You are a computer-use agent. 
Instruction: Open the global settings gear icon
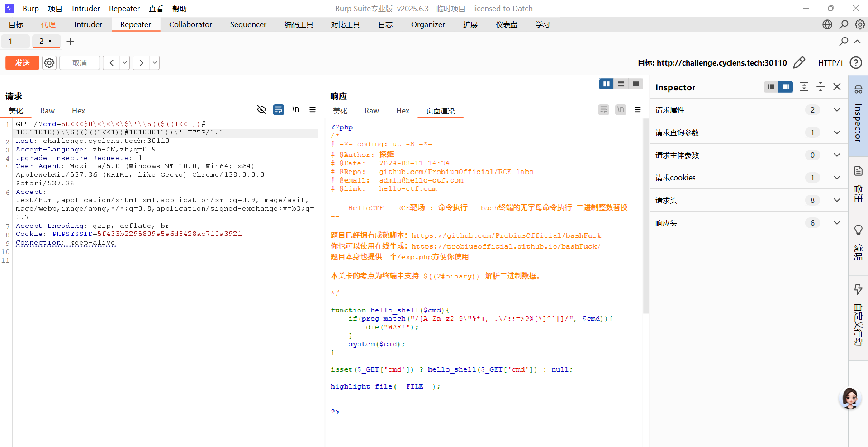[860, 24]
